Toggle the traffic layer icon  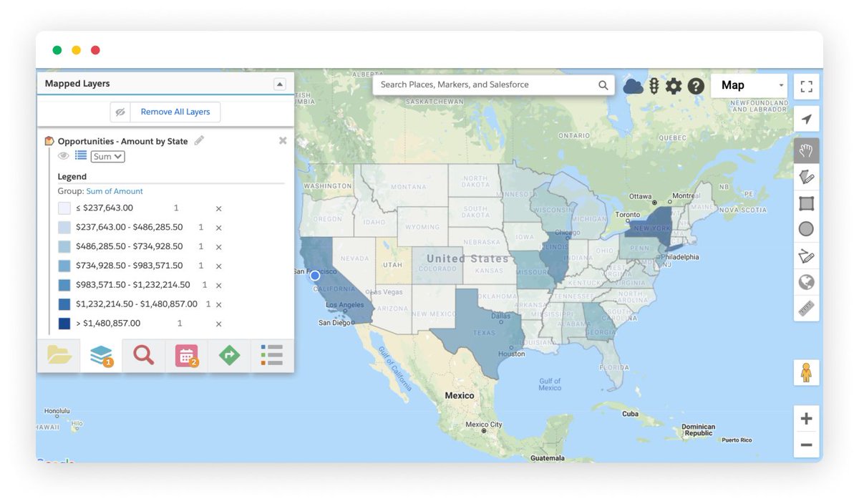pos(654,86)
